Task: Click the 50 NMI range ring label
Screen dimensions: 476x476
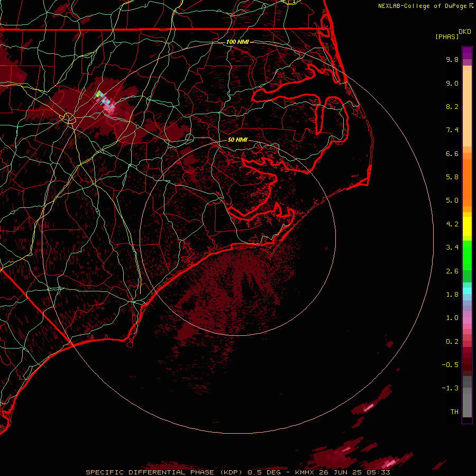Action: (x=237, y=140)
